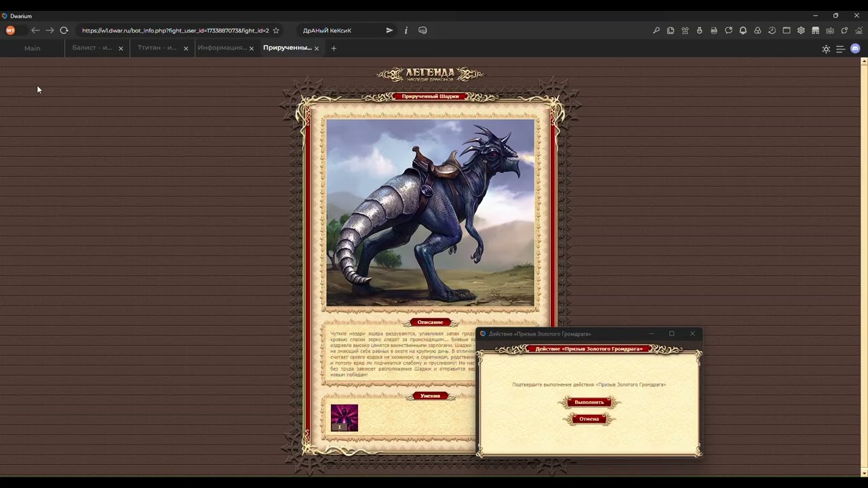Open the statistics chart icon
This screenshot has width=868, height=488.
pyautogui.click(x=859, y=30)
